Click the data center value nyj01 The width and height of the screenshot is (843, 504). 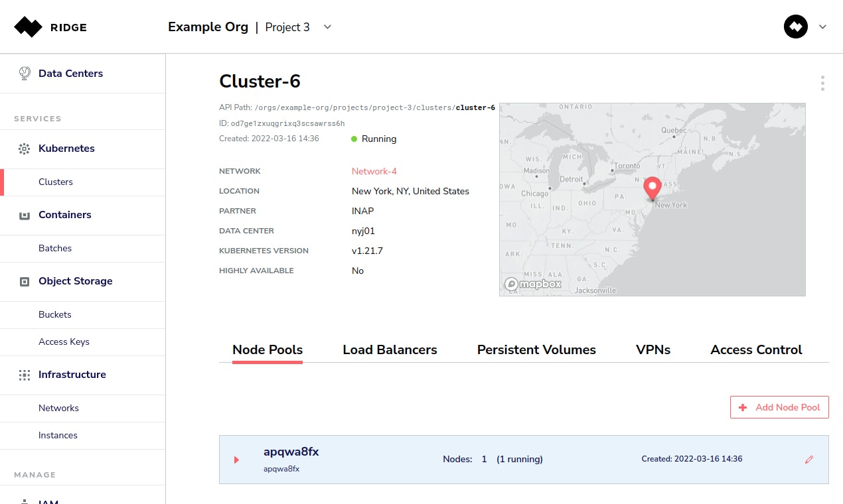(364, 231)
